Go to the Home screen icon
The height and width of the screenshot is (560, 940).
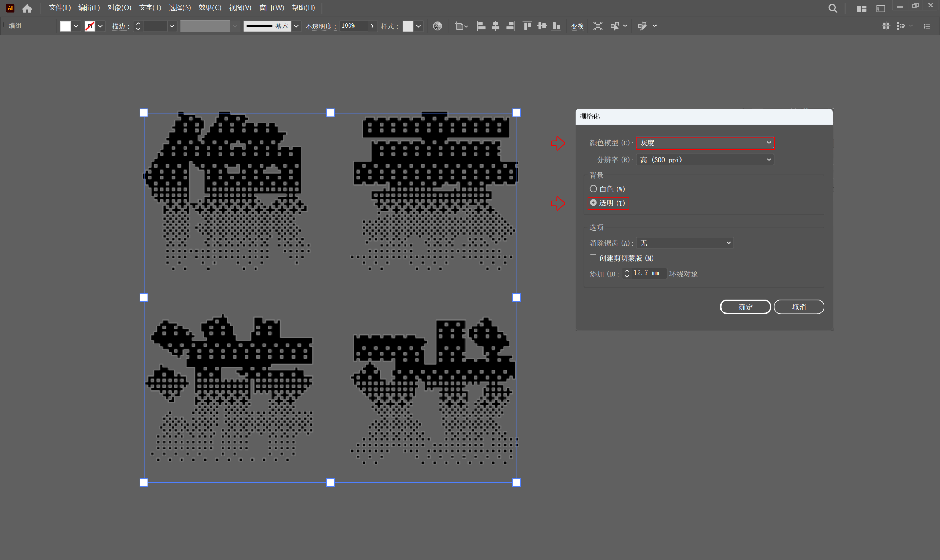coord(27,8)
